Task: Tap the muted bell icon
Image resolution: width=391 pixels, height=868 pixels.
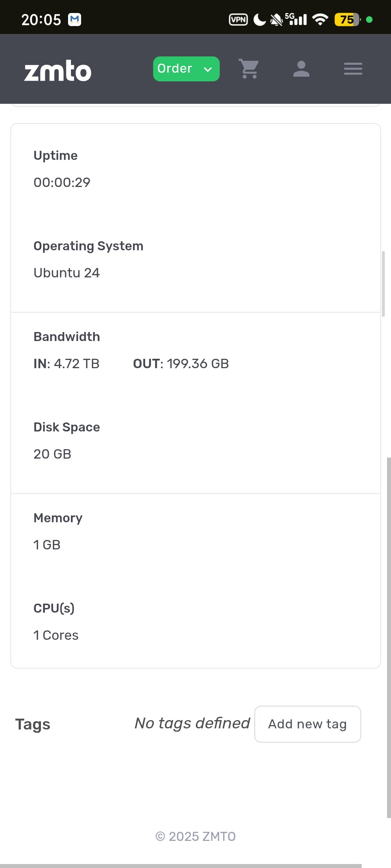Action: (276, 20)
